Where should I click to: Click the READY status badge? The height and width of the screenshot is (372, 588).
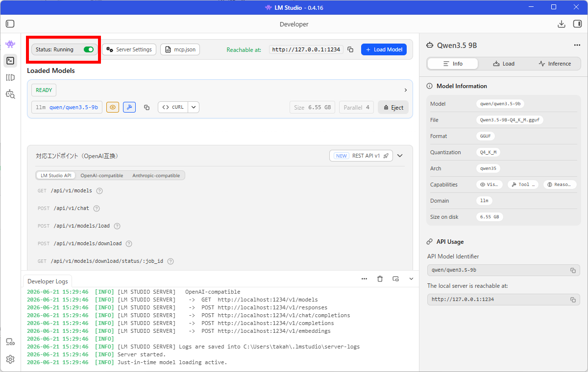(44, 90)
